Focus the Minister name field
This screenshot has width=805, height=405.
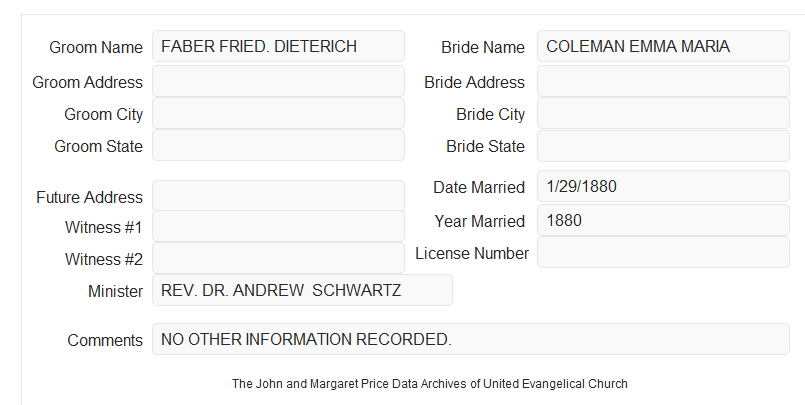click(x=302, y=290)
